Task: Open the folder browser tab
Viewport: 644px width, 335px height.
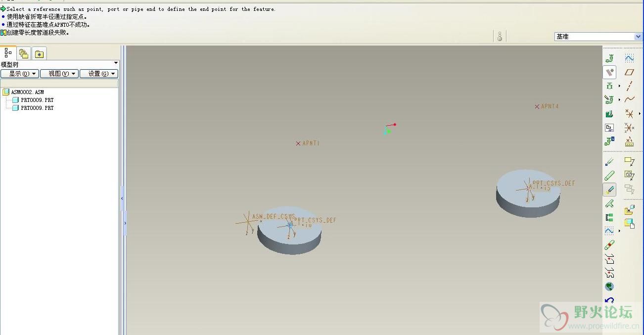Action: pyautogui.click(x=24, y=53)
